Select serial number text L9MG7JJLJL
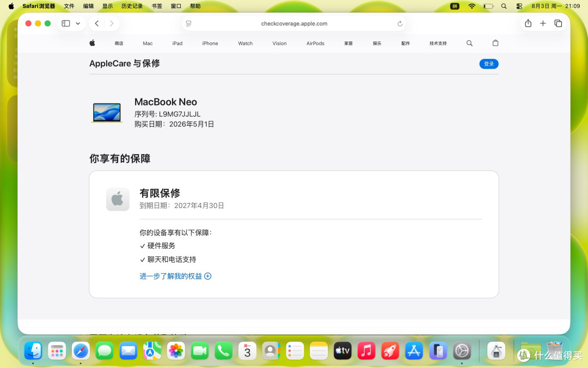This screenshot has height=368, width=588. [180, 114]
